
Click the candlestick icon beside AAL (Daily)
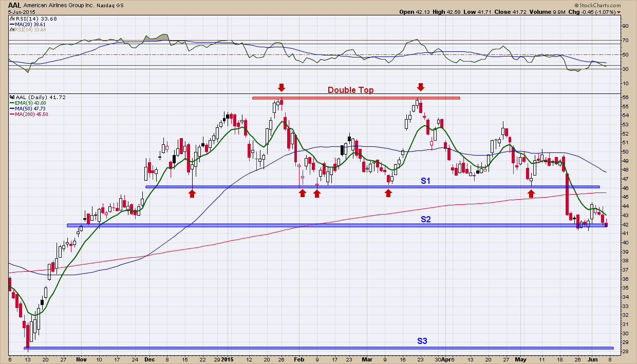coord(12,97)
